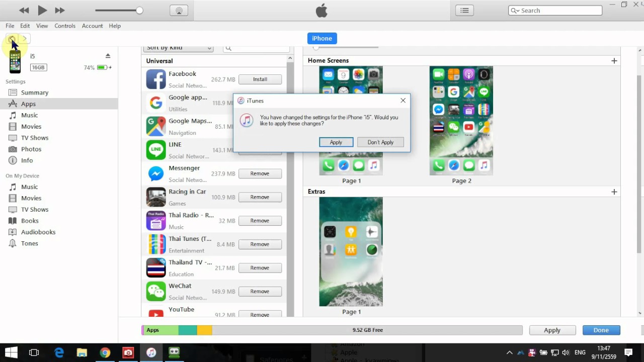Go back with the navigation arrow
Screen dimensions: 644x362
12,39
